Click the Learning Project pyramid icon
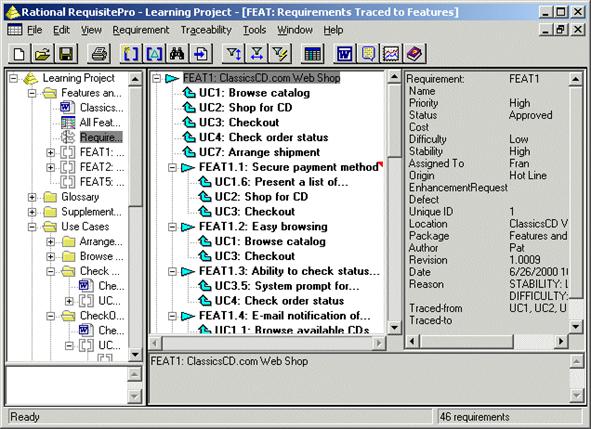This screenshot has width=591, height=429. pyautogui.click(x=31, y=78)
